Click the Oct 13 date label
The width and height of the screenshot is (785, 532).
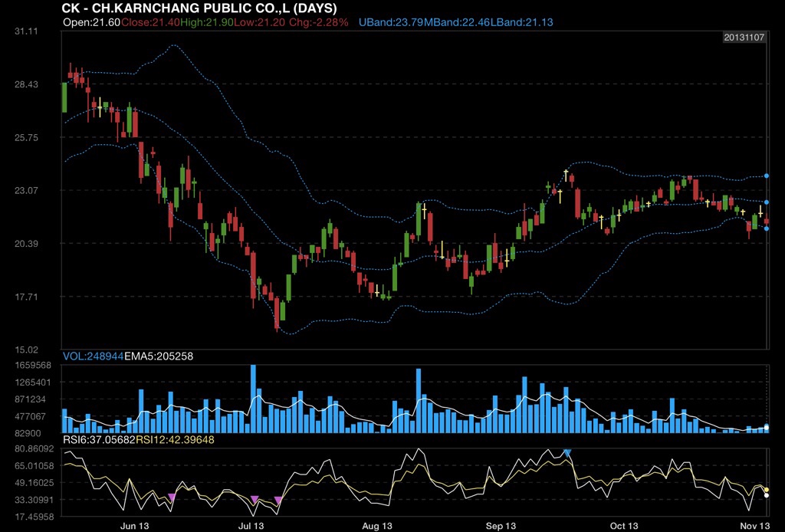[624, 526]
